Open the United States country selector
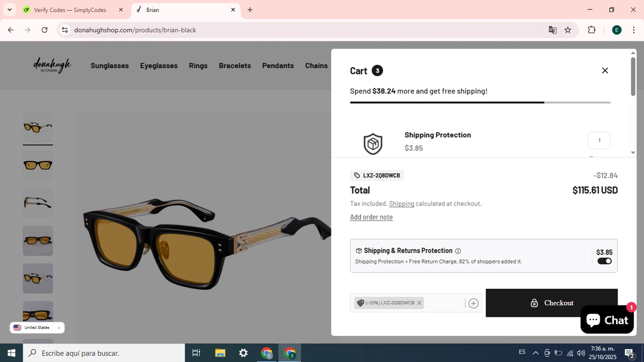The width and height of the screenshot is (644, 362). (37, 328)
